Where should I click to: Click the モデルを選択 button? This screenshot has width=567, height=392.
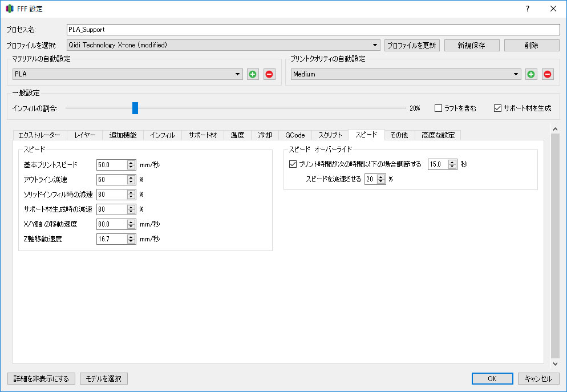[104, 378]
